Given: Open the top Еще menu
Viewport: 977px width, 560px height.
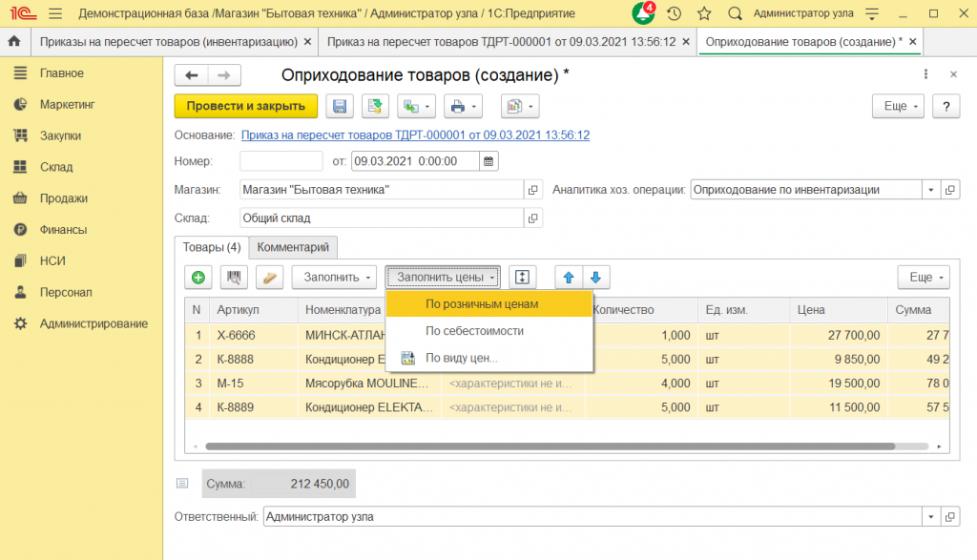Looking at the screenshot, I should coord(899,106).
